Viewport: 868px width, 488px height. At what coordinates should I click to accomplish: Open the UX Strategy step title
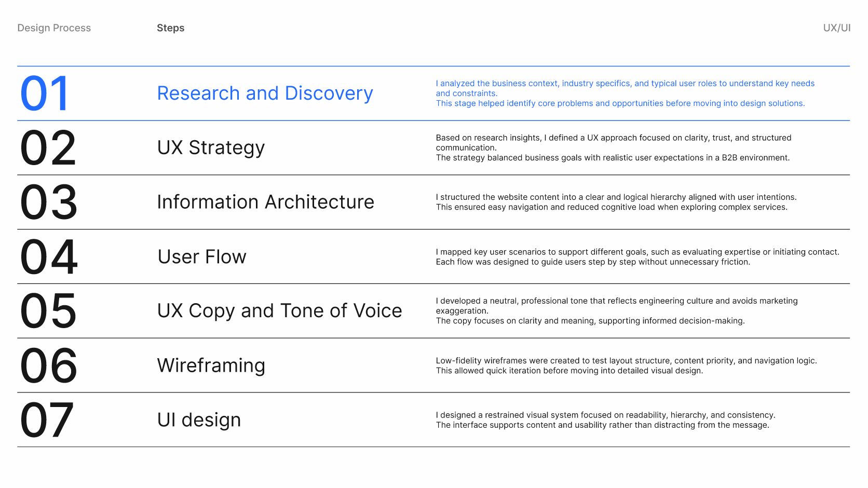(211, 148)
